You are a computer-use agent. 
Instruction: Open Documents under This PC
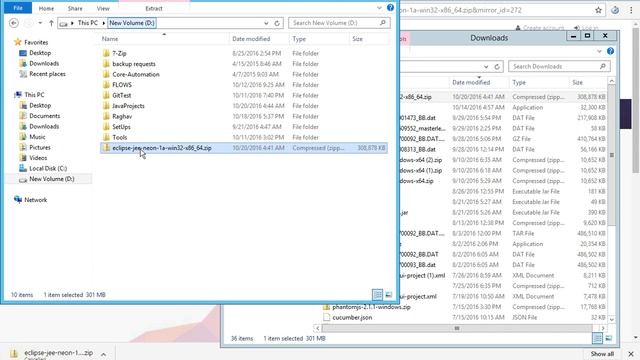click(x=44, y=116)
